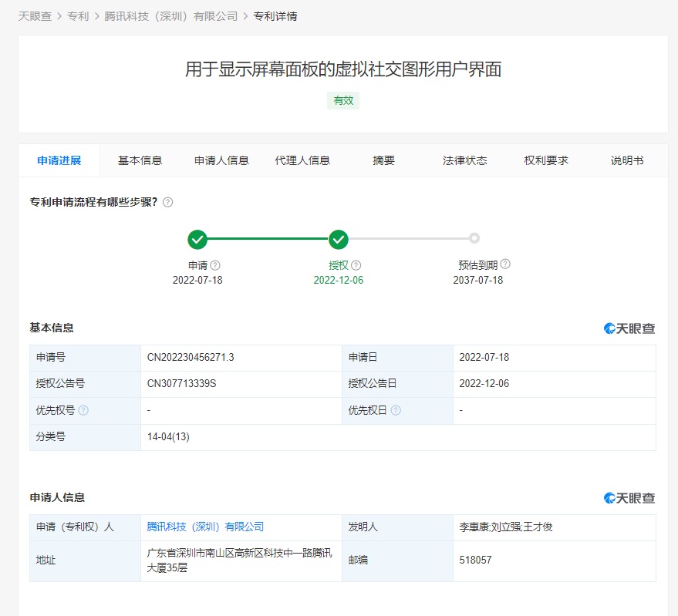Viewport: 678px width, 616px height.
Task: Click 授权公告日 value 2022-12-06 in table
Action: [484, 384]
